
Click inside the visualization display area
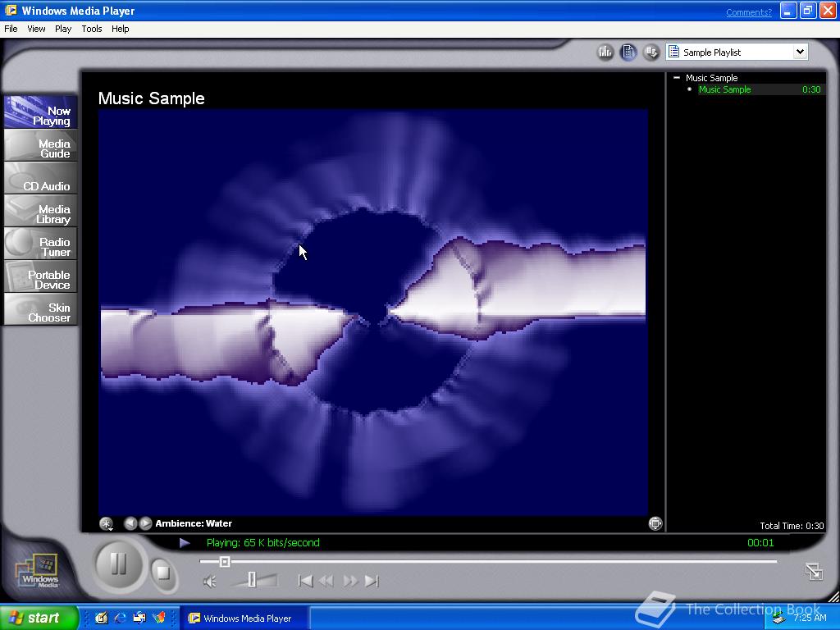coord(373,312)
